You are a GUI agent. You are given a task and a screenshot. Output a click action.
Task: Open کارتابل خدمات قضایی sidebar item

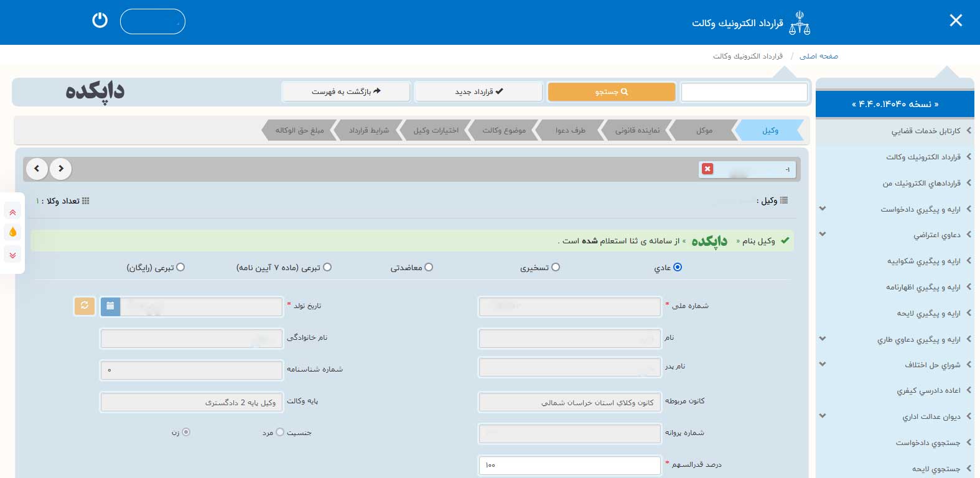[x=895, y=131]
